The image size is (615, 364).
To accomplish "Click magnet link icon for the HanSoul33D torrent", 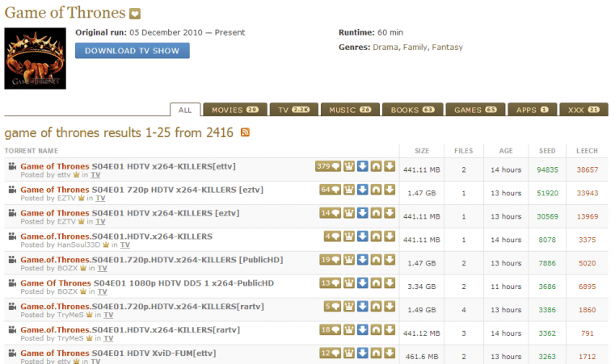I will 376,237.
